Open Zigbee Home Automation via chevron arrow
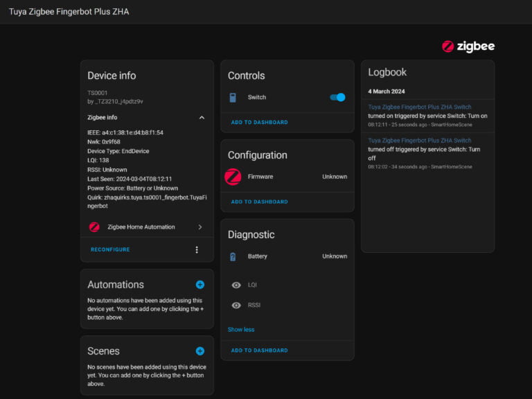This screenshot has height=399, width=532. click(200, 227)
